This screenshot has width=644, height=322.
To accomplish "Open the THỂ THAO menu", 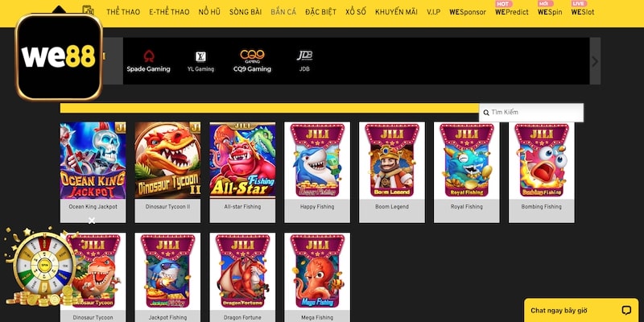I will point(123,12).
